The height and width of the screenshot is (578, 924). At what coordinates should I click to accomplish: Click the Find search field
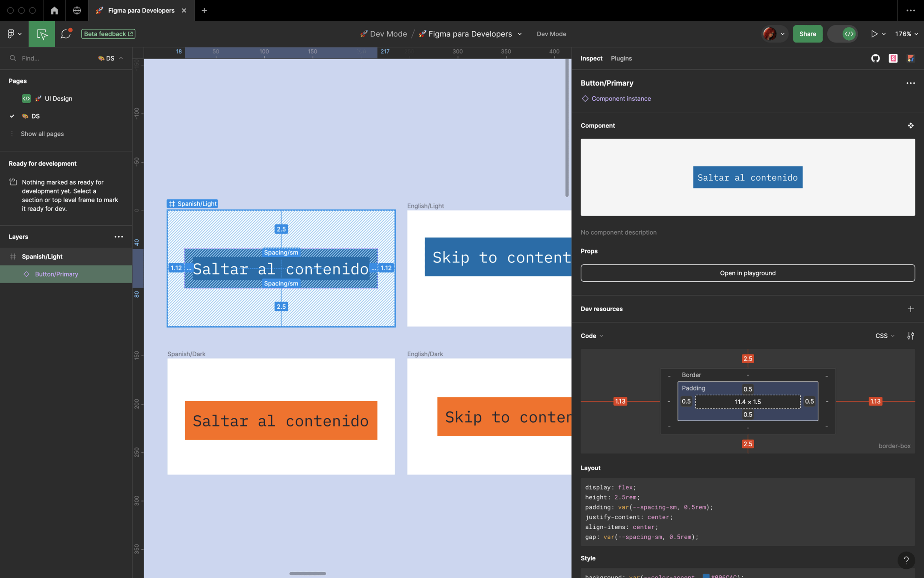click(51, 58)
